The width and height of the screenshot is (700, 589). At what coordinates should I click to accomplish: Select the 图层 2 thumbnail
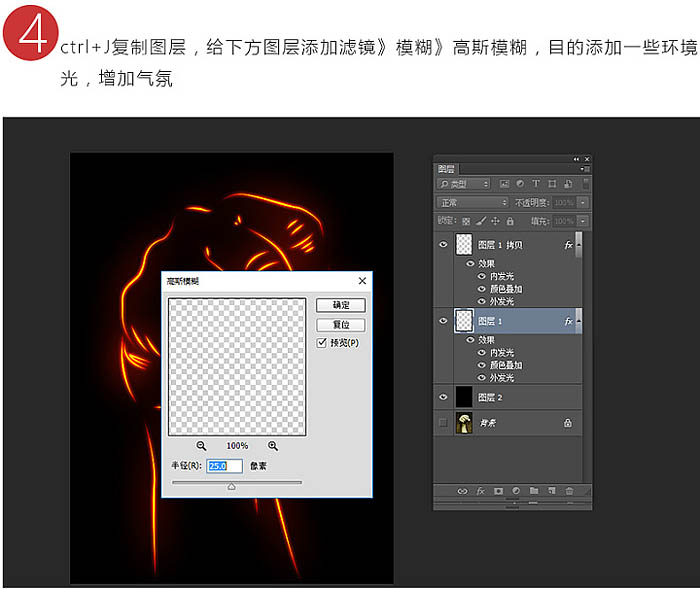464,397
